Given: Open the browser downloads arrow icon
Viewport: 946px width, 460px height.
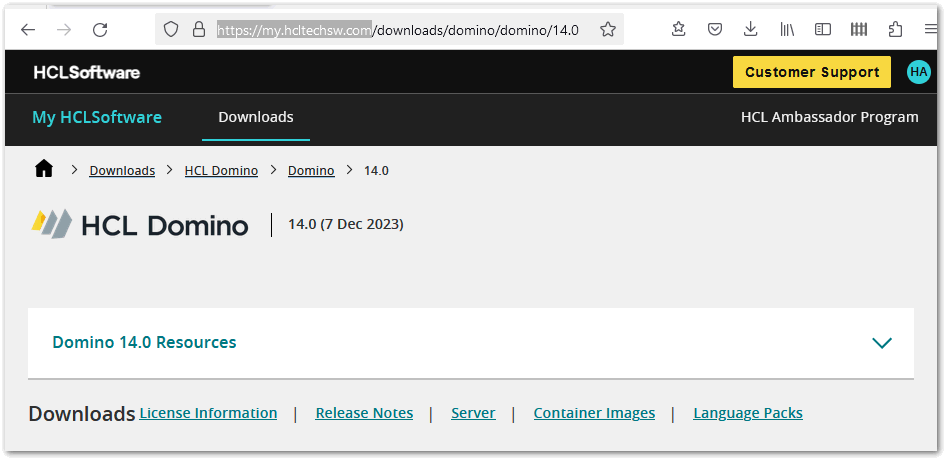Looking at the screenshot, I should pyautogui.click(x=751, y=30).
